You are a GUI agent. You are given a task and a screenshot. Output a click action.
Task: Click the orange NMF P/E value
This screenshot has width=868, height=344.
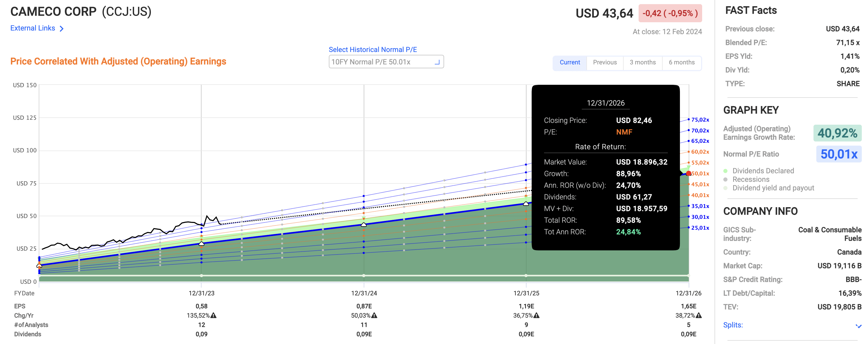pyautogui.click(x=624, y=132)
